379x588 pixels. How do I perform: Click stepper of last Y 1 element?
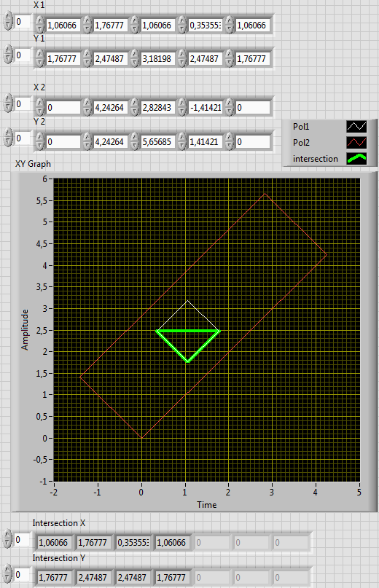click(230, 59)
